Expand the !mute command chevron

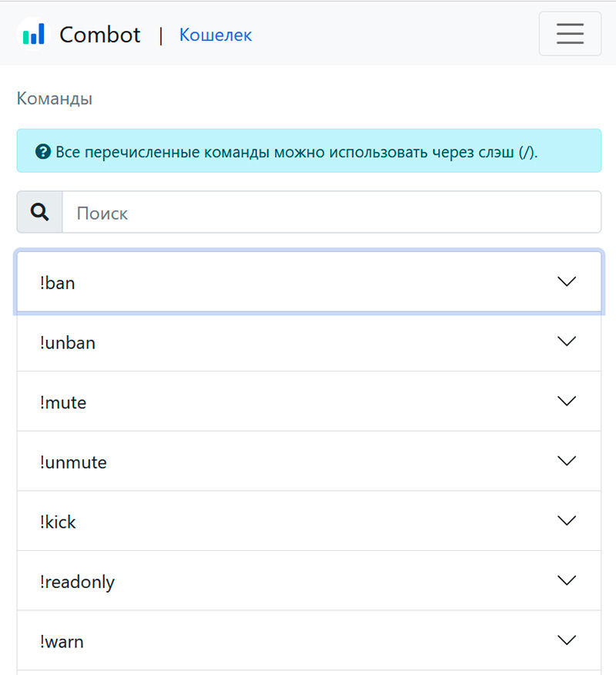(x=567, y=401)
